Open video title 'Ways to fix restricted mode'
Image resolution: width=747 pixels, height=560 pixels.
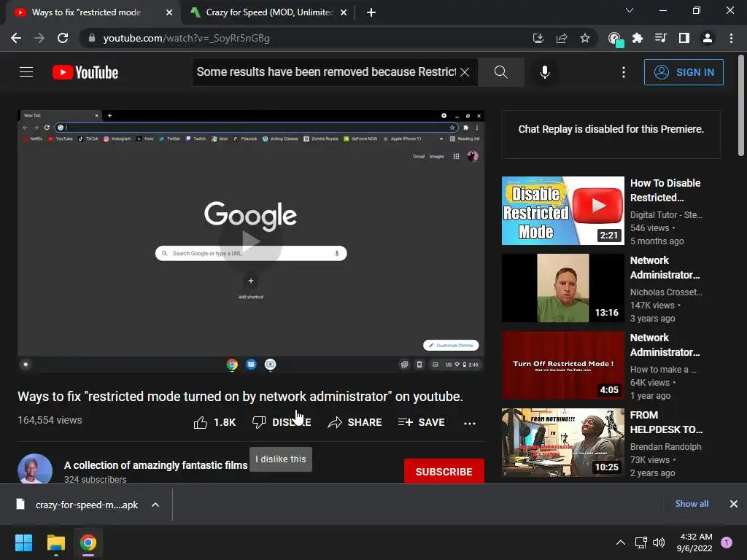[x=240, y=396]
